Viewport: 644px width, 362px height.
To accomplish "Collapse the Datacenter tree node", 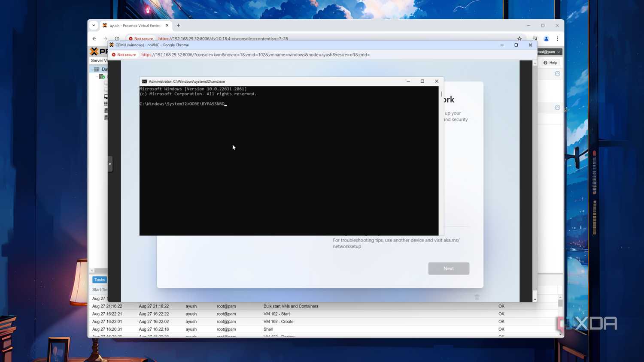I will (x=92, y=69).
